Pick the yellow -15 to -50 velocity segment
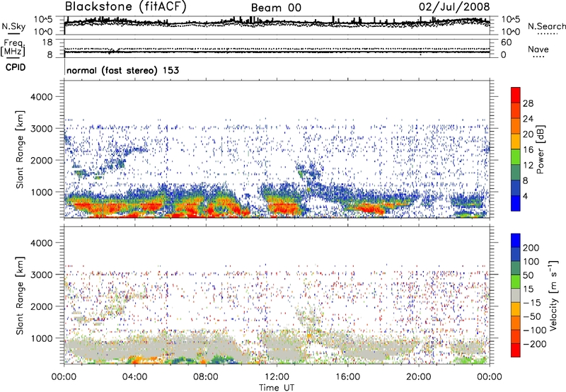 pyautogui.click(x=516, y=309)
